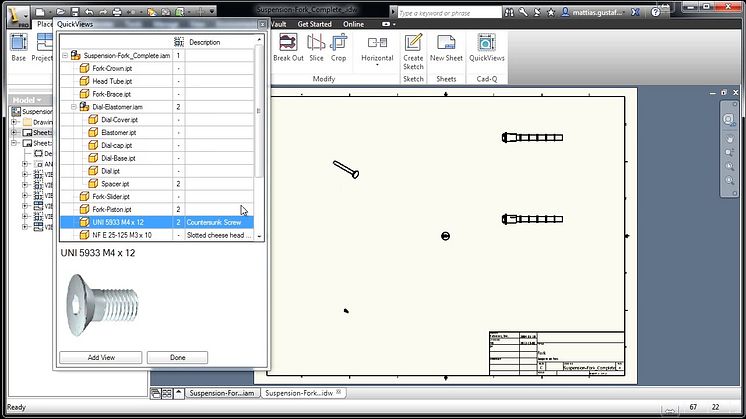This screenshot has width=746, height=419.
Task: Click the Base view tool
Action: point(19,48)
